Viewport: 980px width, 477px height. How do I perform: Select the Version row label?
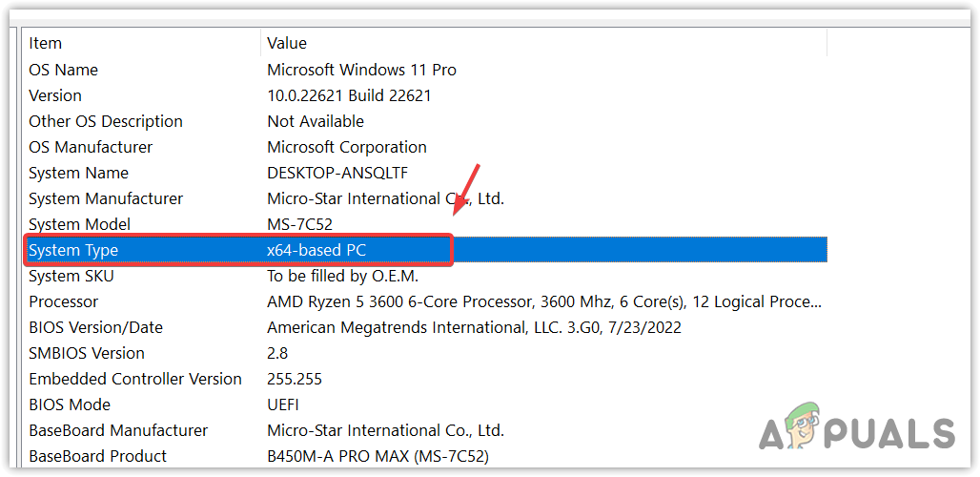(x=55, y=95)
